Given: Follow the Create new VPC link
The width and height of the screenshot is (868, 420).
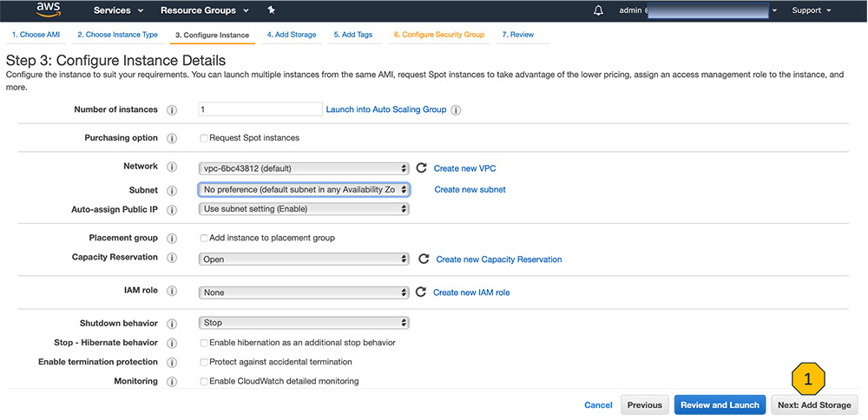Looking at the screenshot, I should tap(464, 168).
